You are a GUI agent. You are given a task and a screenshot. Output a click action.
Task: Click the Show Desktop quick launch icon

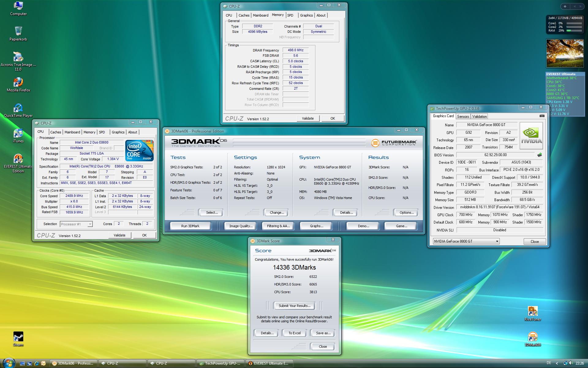click(22, 363)
